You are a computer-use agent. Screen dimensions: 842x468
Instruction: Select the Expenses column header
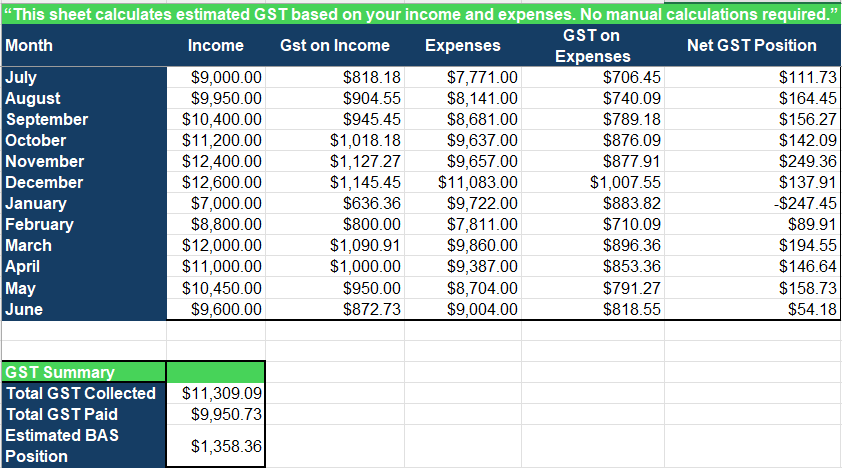click(x=463, y=46)
